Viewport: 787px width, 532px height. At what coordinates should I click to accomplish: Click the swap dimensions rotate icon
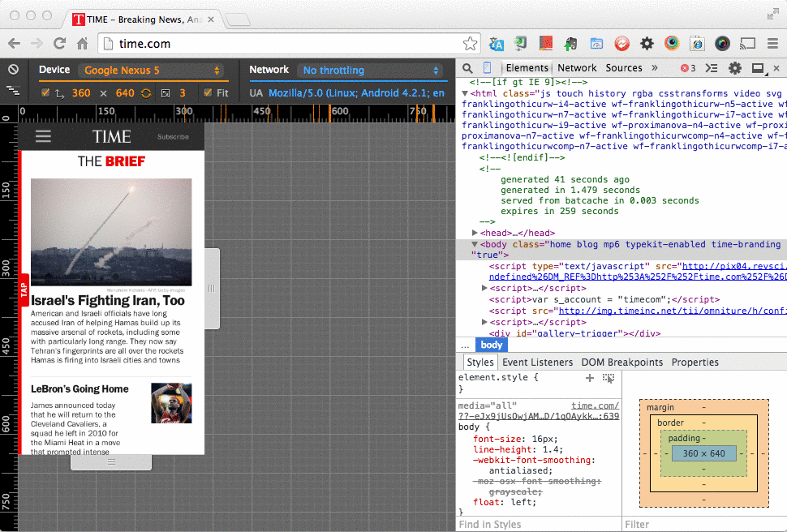(x=146, y=93)
